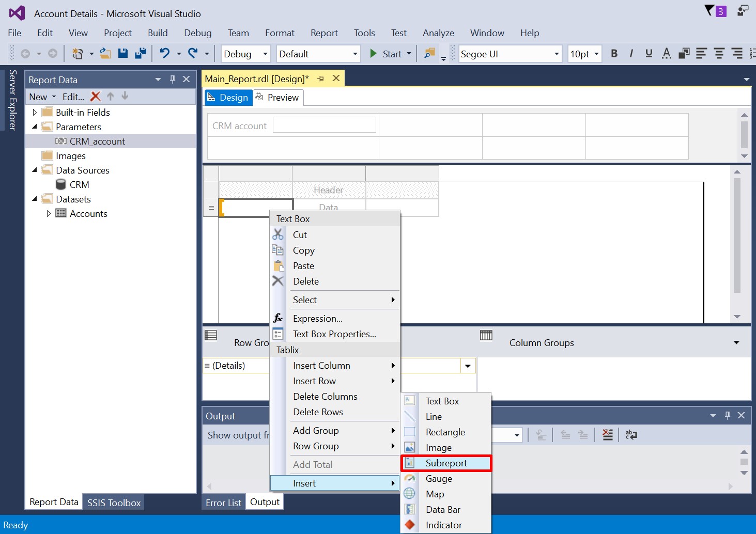Close the Main_Report.rdl tab

336,78
